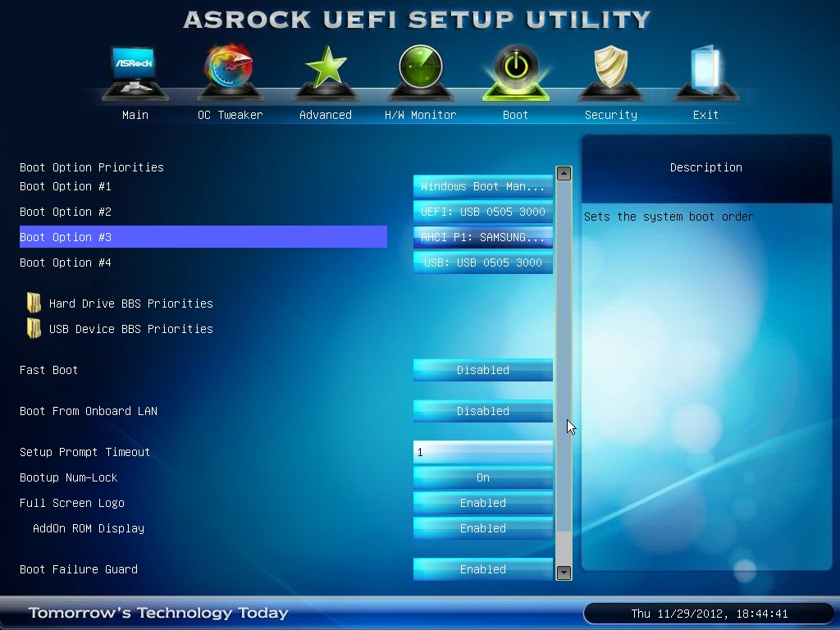Select the Boot From Onboard LAN label
The image size is (840, 630).
[x=89, y=411]
